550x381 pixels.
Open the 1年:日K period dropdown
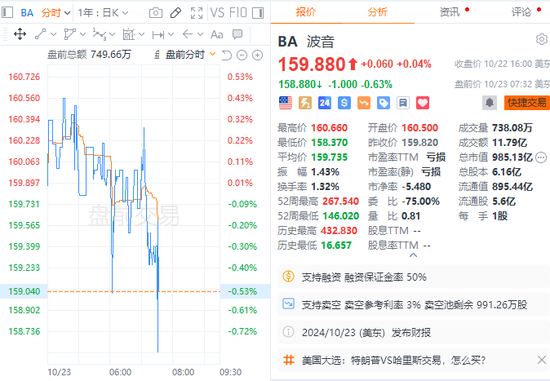point(103,13)
